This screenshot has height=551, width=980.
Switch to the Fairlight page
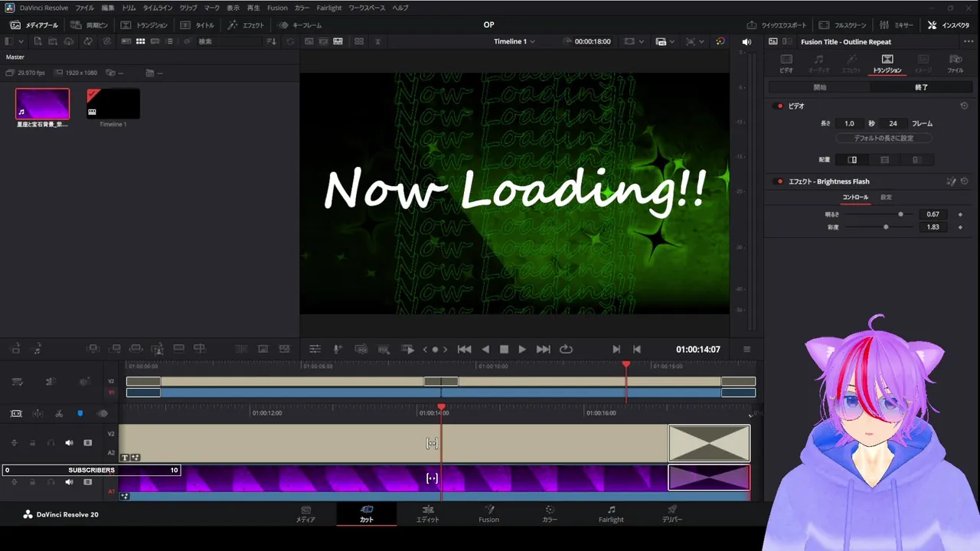611,514
